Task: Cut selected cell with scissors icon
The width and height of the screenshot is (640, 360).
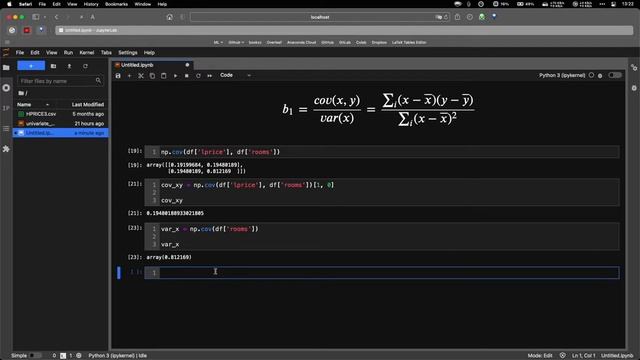Action: pyautogui.click(x=141, y=76)
